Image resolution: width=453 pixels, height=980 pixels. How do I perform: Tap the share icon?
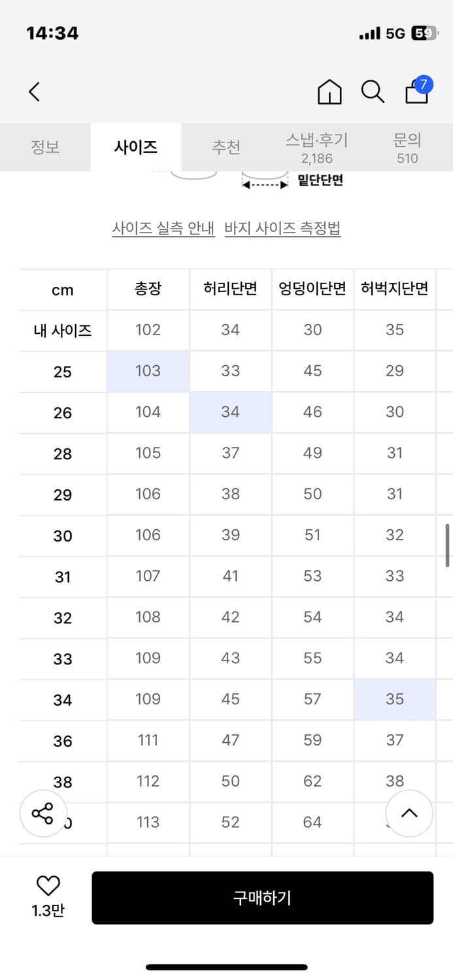point(42,813)
